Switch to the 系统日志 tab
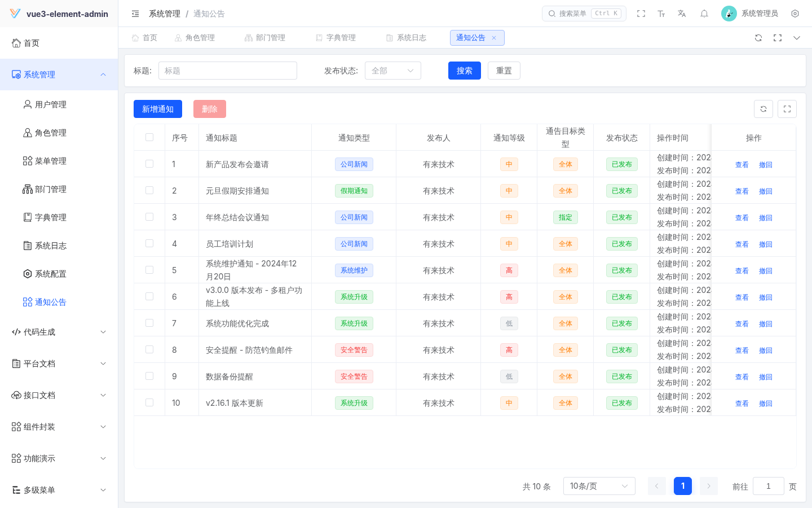812x508 pixels. point(406,38)
